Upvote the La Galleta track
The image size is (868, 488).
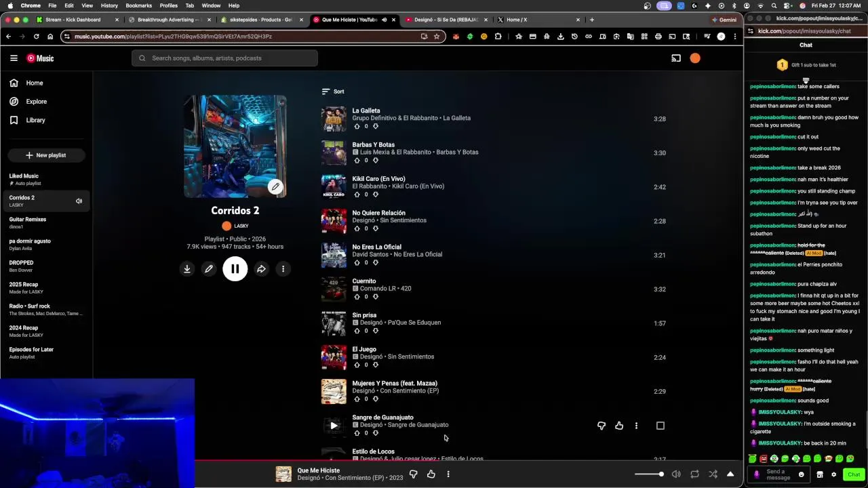[x=357, y=126]
